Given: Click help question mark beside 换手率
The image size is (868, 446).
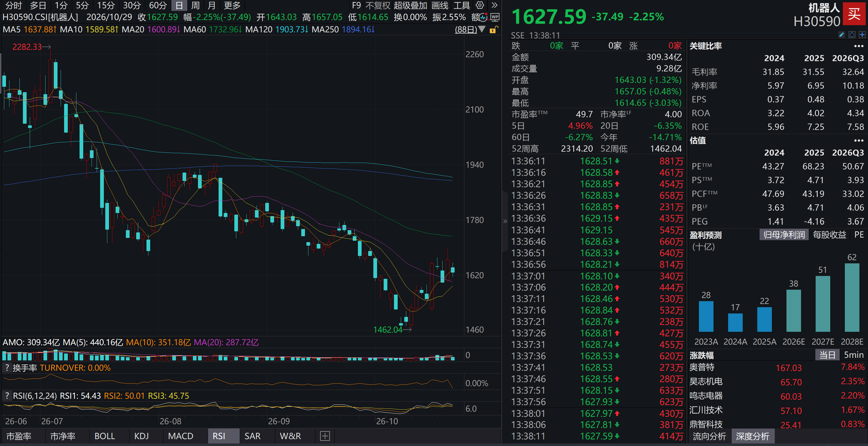Looking at the screenshot, I should click(7, 368).
